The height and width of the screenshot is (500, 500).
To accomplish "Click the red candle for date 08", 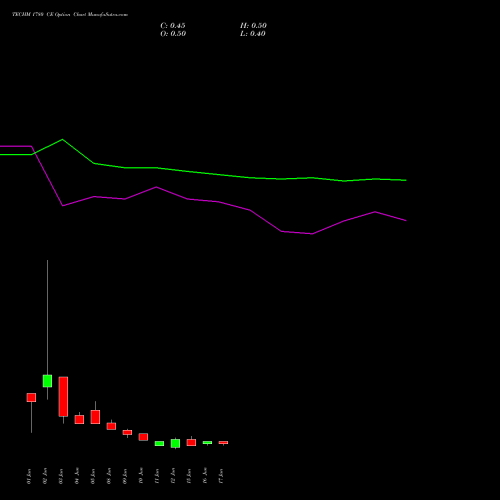I will (x=111, y=426).
